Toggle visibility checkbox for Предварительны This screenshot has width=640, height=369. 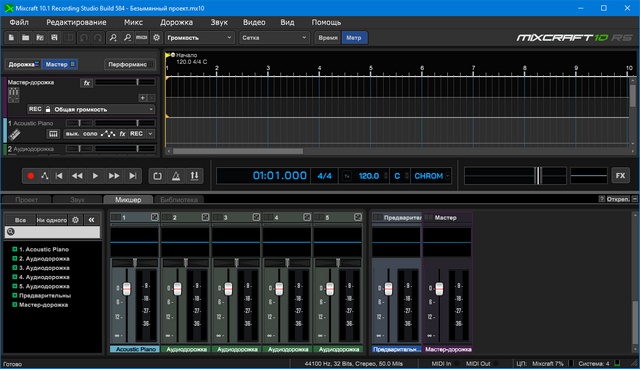click(x=15, y=295)
